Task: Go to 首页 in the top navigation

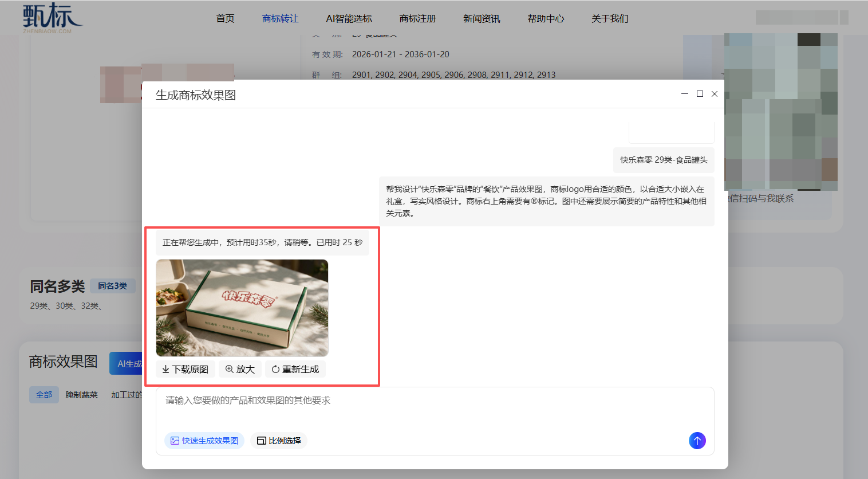Action: 225,18
